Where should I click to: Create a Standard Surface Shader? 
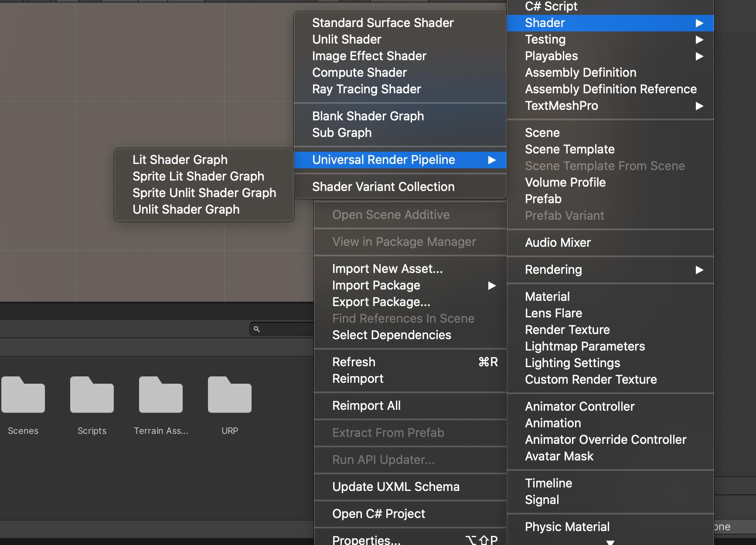point(400,23)
